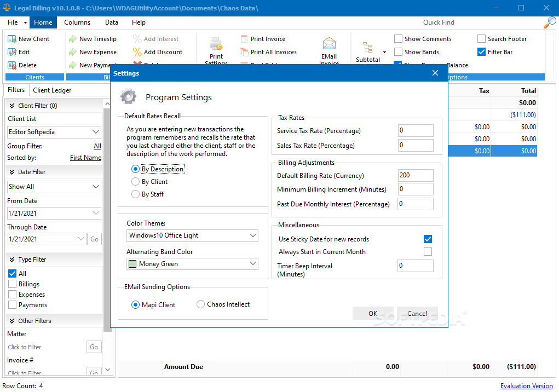This screenshot has width=559, height=392.
Task: Click the Default Billing Rate input field
Action: pyautogui.click(x=415, y=175)
